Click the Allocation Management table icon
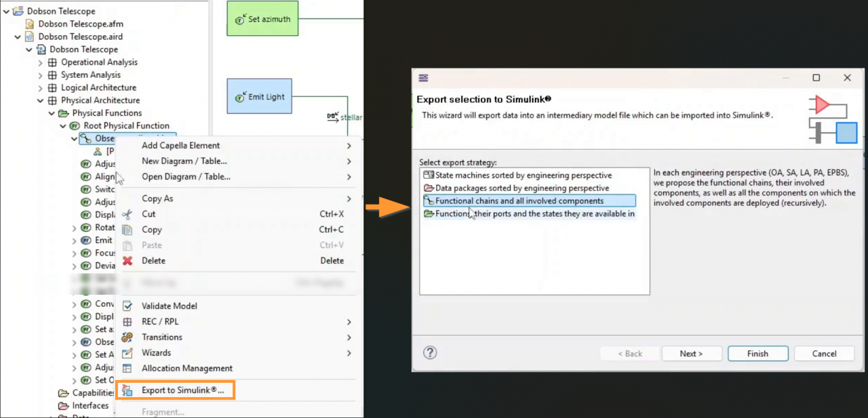Screen dimensions: 868x418 click(127, 369)
